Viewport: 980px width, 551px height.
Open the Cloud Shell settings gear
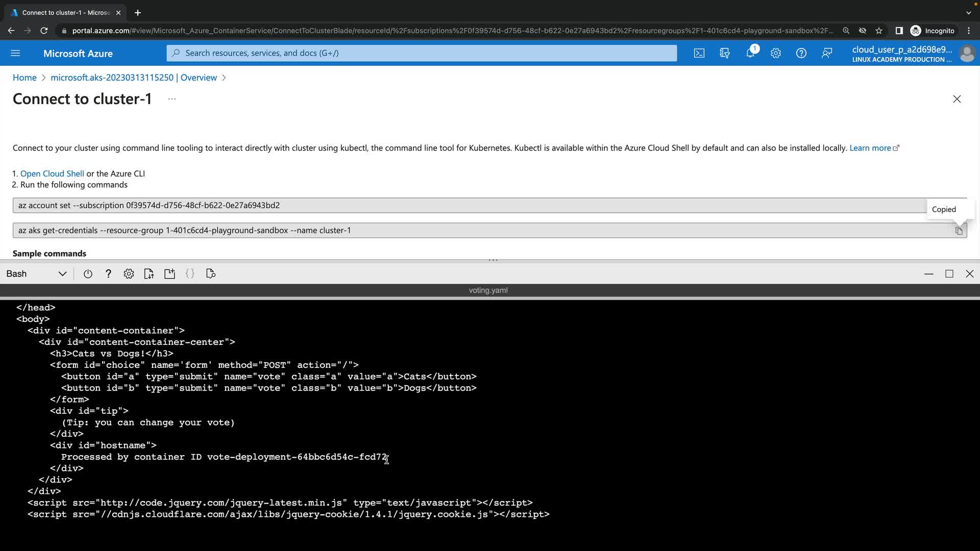pyautogui.click(x=129, y=274)
